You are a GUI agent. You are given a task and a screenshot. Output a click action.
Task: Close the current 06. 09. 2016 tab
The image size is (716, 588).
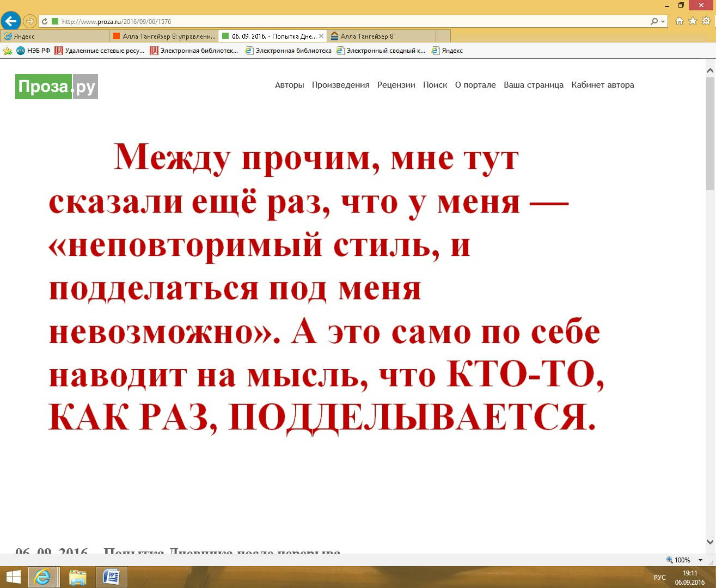click(x=321, y=36)
